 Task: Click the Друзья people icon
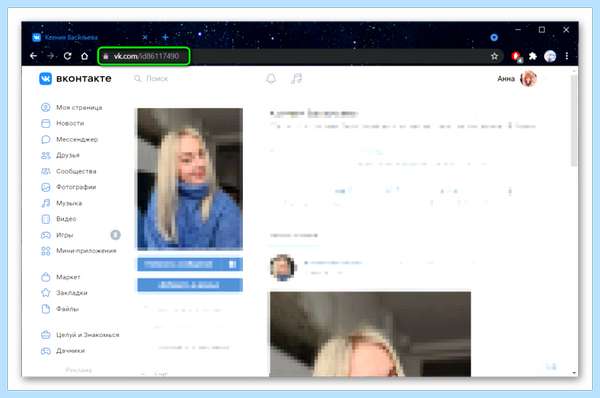pyautogui.click(x=46, y=155)
